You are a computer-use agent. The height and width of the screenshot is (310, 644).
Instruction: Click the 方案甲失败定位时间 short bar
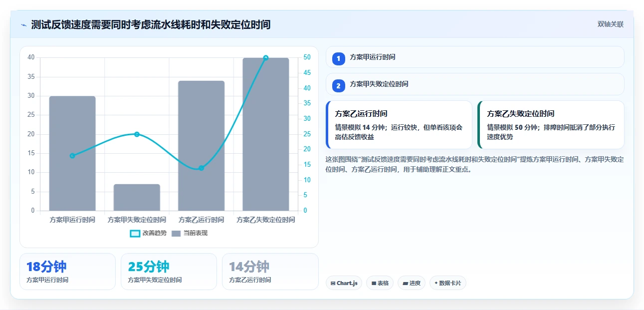(x=137, y=197)
